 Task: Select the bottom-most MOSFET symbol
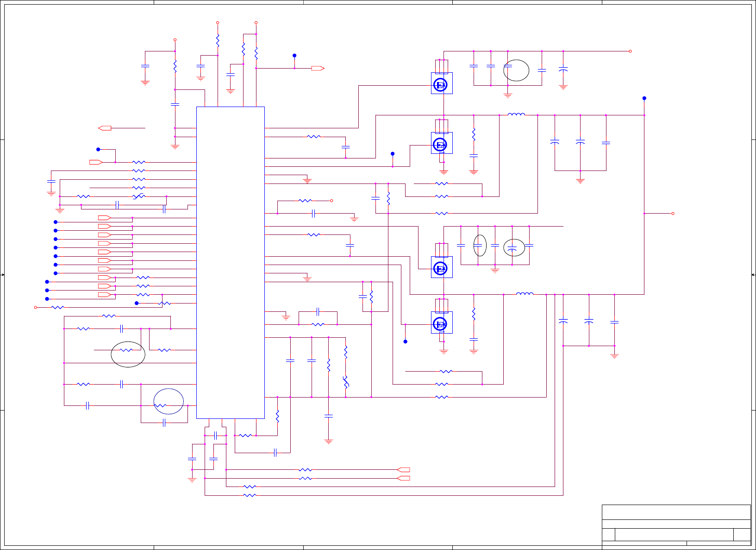click(x=442, y=322)
